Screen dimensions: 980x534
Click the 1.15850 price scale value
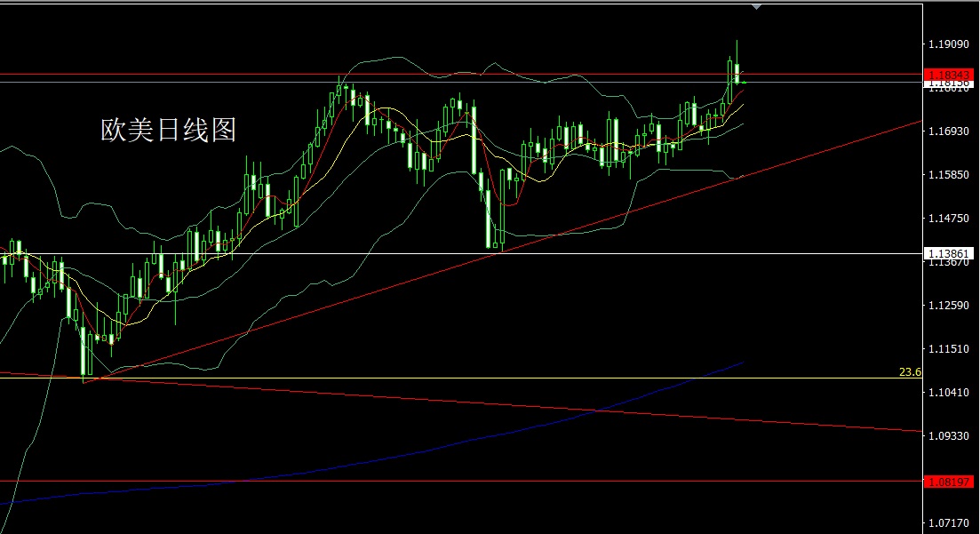click(x=948, y=174)
